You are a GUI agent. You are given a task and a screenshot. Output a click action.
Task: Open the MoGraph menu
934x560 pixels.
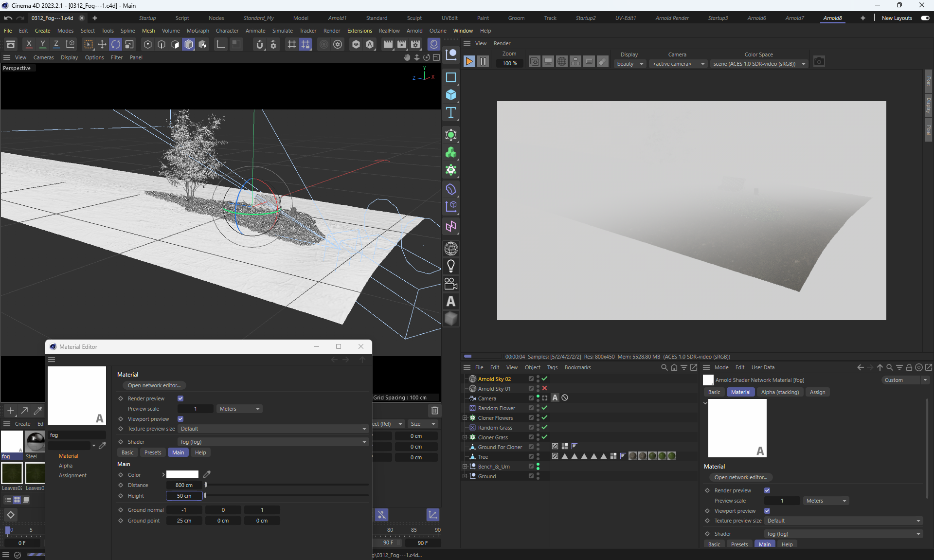(x=198, y=31)
